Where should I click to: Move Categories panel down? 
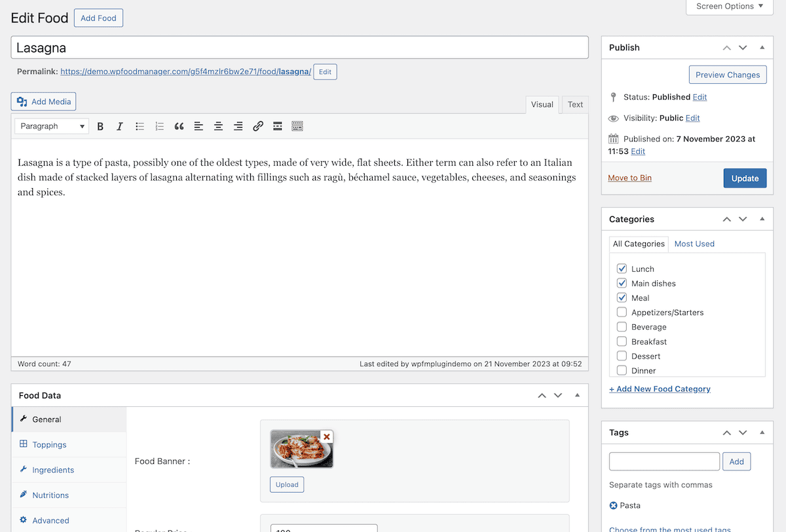point(743,219)
